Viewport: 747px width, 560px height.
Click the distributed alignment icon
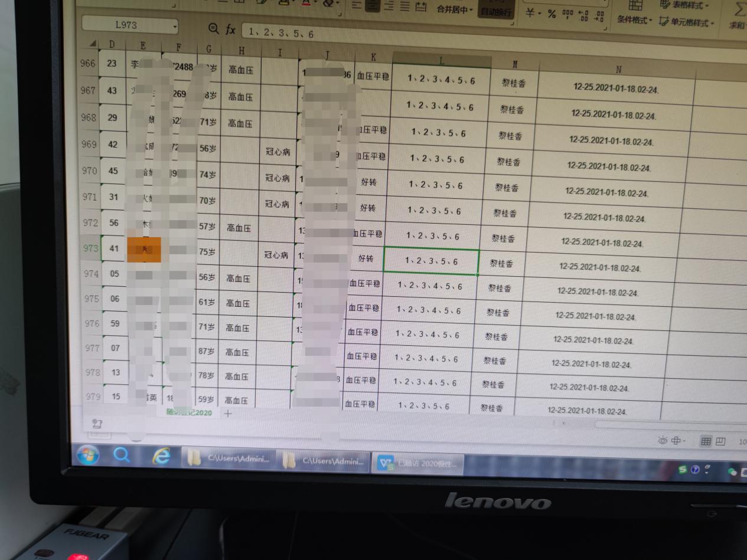421,7
